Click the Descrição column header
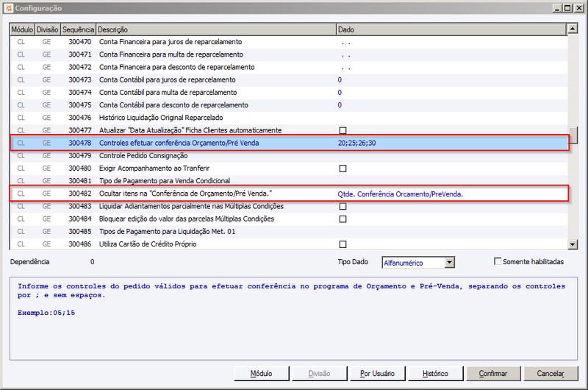Viewport: 588px width, 390px height. coord(216,29)
